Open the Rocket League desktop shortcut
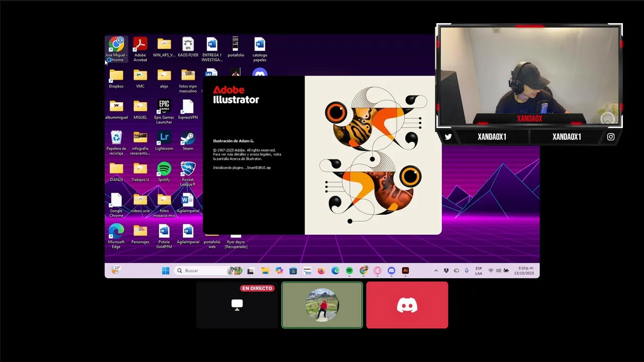The width and height of the screenshot is (644, 362). [x=188, y=174]
